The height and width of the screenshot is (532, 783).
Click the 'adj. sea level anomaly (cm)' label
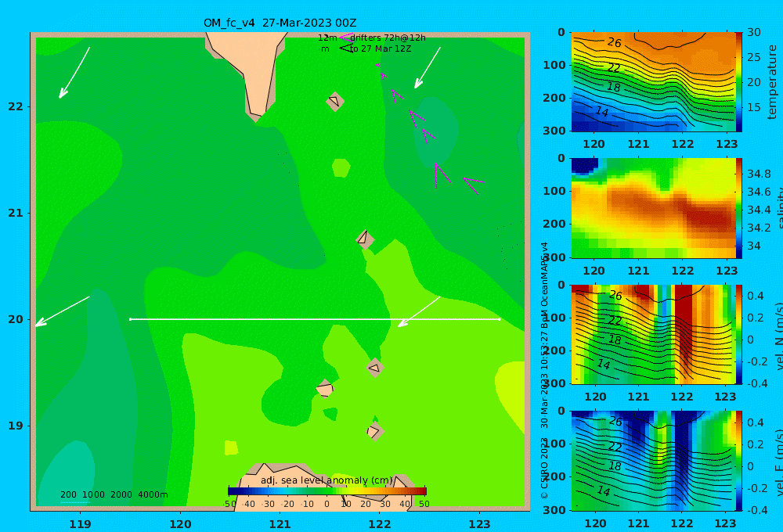(327, 480)
